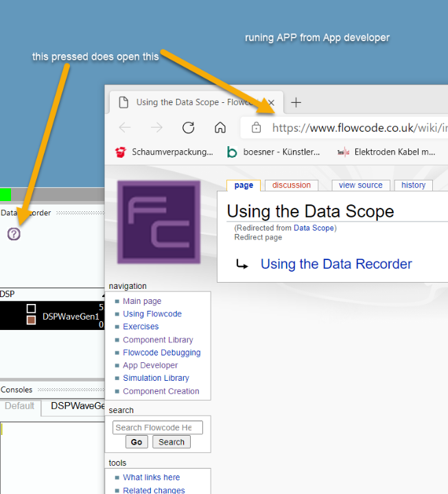Open the Component Library navigation link
This screenshot has height=494, width=448.
click(158, 340)
